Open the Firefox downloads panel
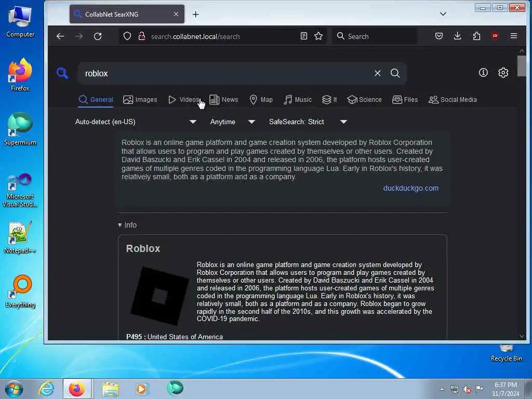Image resolution: width=532 pixels, height=399 pixels. pos(457,36)
